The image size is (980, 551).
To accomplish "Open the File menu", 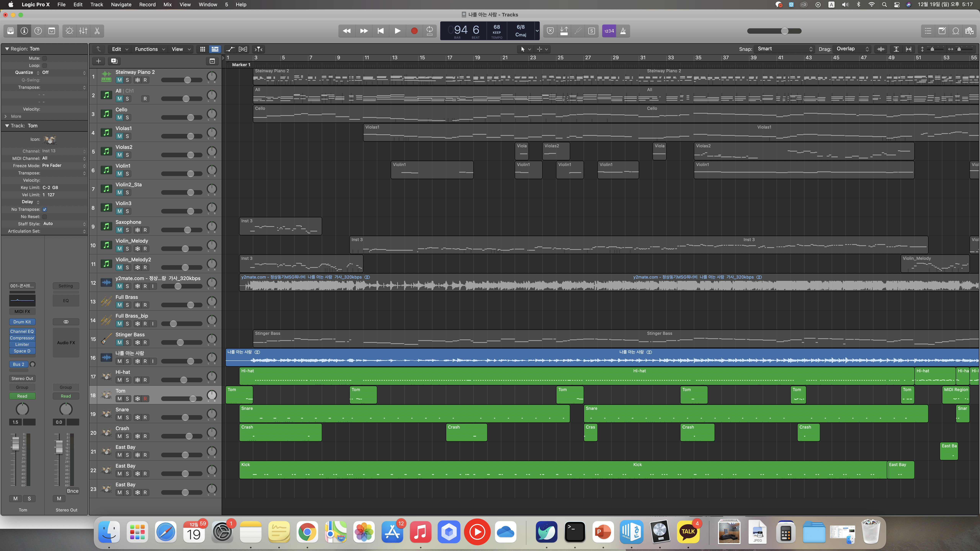I will pos(61,5).
